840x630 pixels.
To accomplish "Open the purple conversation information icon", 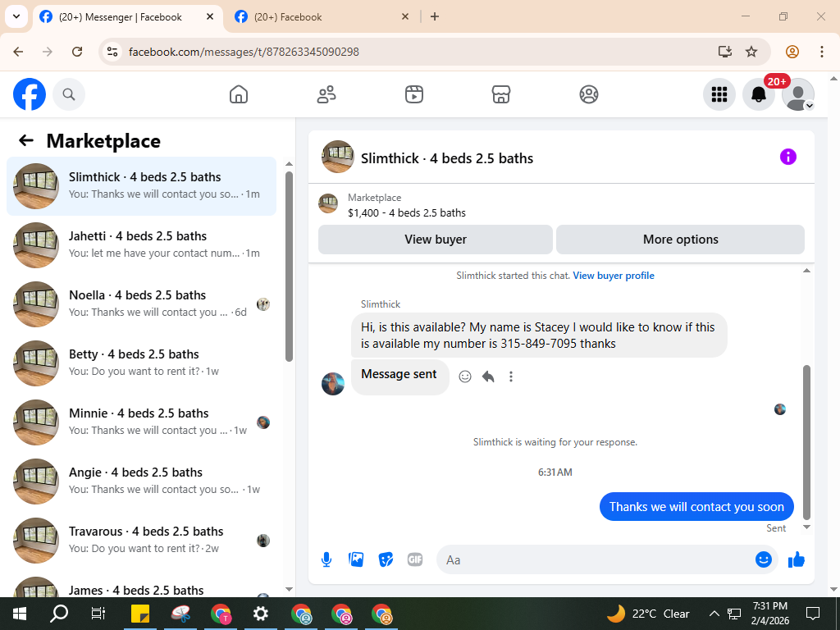I will point(788,157).
